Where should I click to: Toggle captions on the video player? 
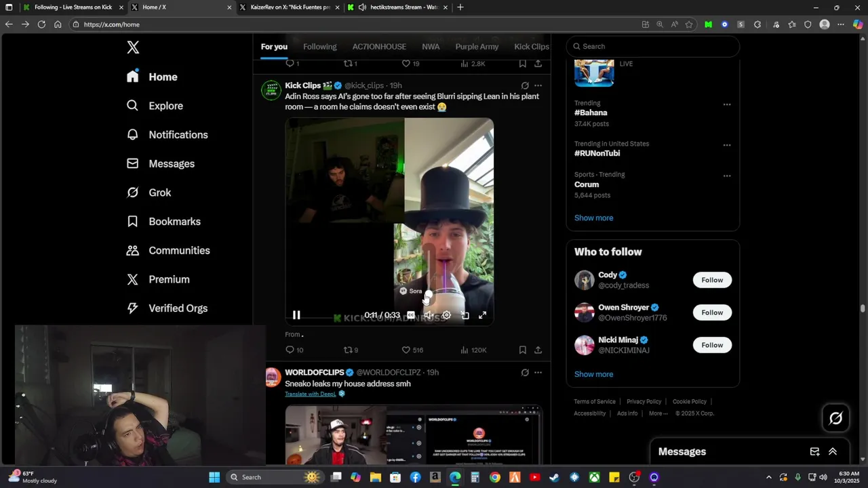point(411,315)
